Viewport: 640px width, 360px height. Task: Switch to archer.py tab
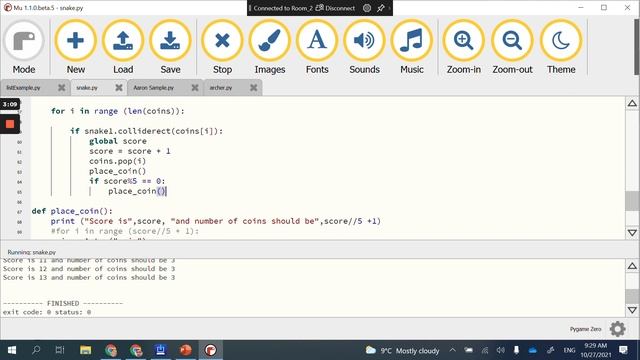pos(221,88)
